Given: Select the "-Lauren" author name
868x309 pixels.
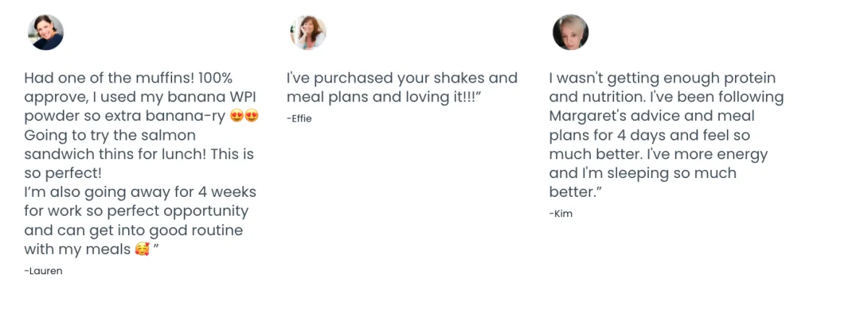Looking at the screenshot, I should (x=43, y=271).
